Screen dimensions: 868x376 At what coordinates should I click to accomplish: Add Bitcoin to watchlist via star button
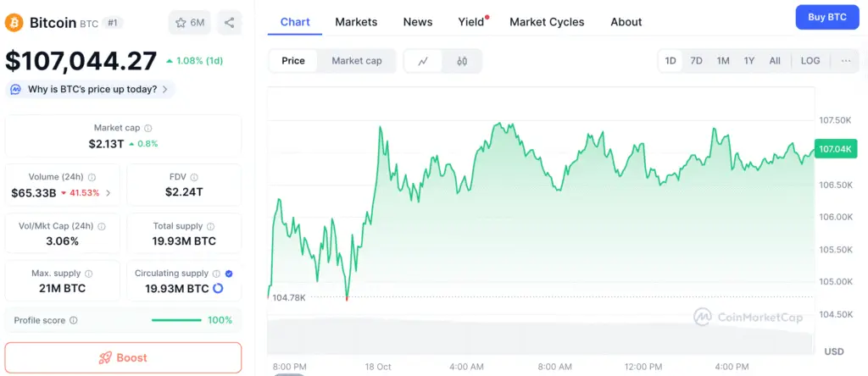coord(189,23)
